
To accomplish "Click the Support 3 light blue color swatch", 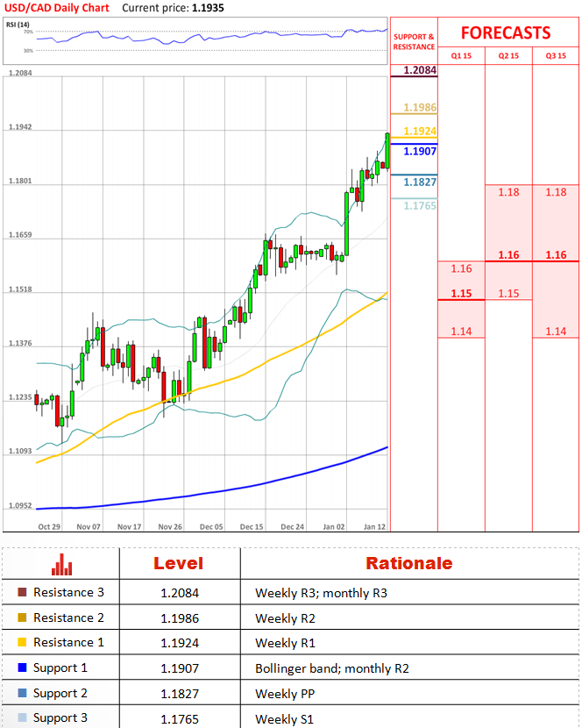I will click(x=22, y=717).
